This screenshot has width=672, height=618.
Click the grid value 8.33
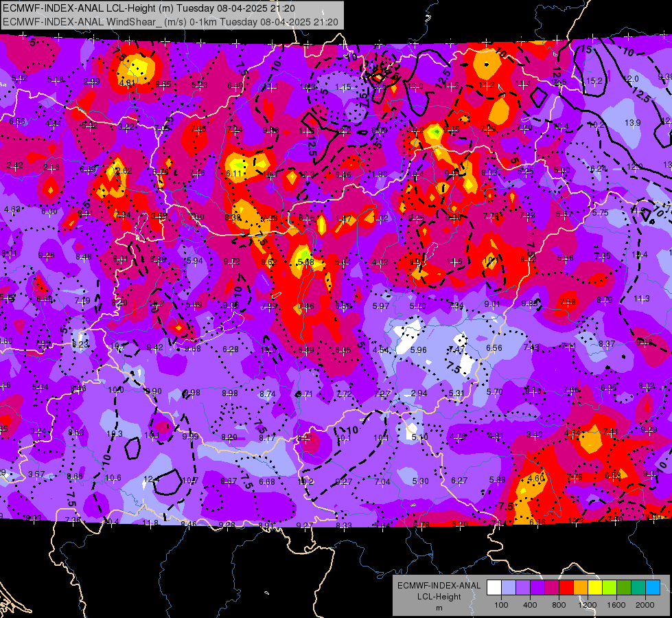(x=344, y=525)
